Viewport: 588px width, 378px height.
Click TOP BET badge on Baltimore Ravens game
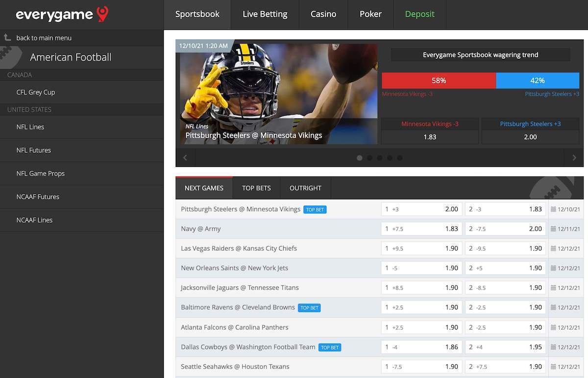coord(309,308)
